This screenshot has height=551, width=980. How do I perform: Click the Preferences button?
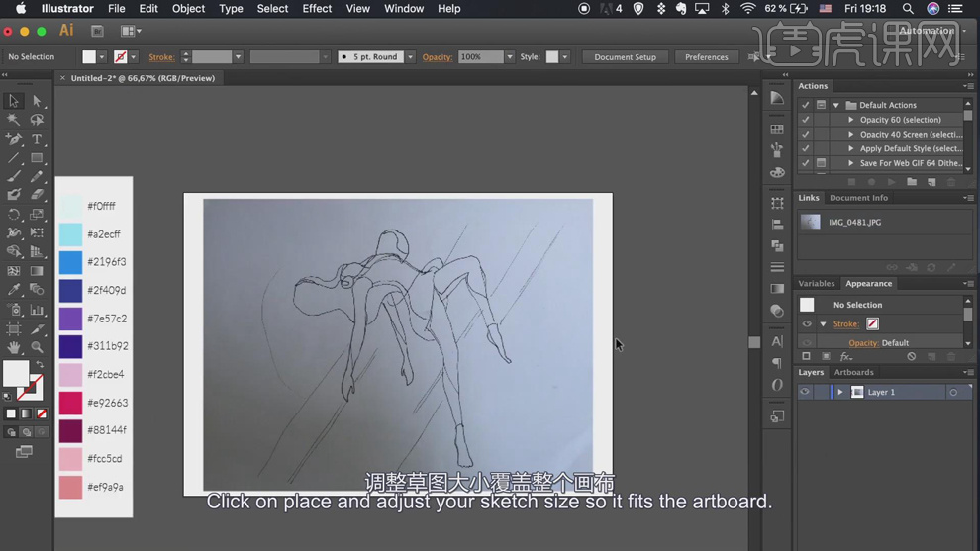coord(706,57)
